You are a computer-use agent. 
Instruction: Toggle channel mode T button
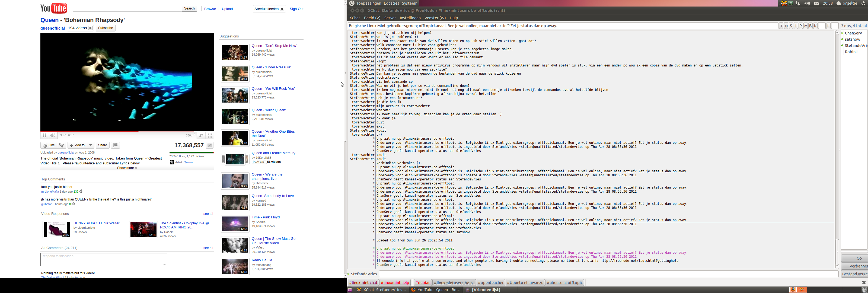(x=781, y=26)
